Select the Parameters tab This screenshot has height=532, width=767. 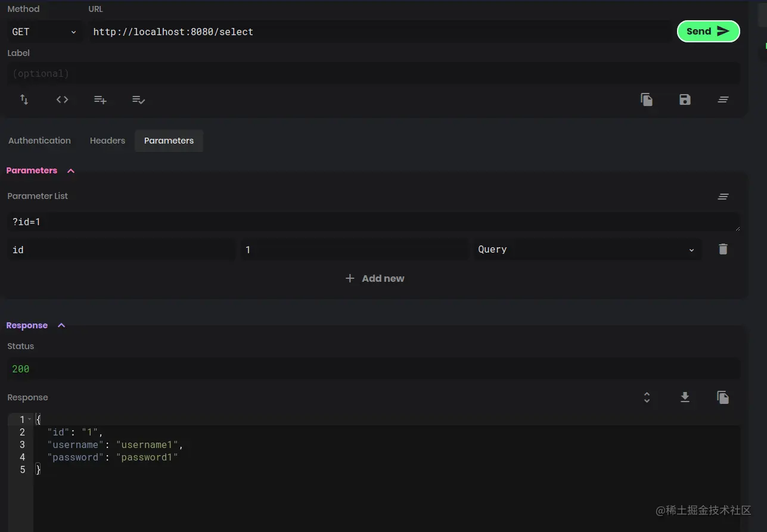point(169,141)
